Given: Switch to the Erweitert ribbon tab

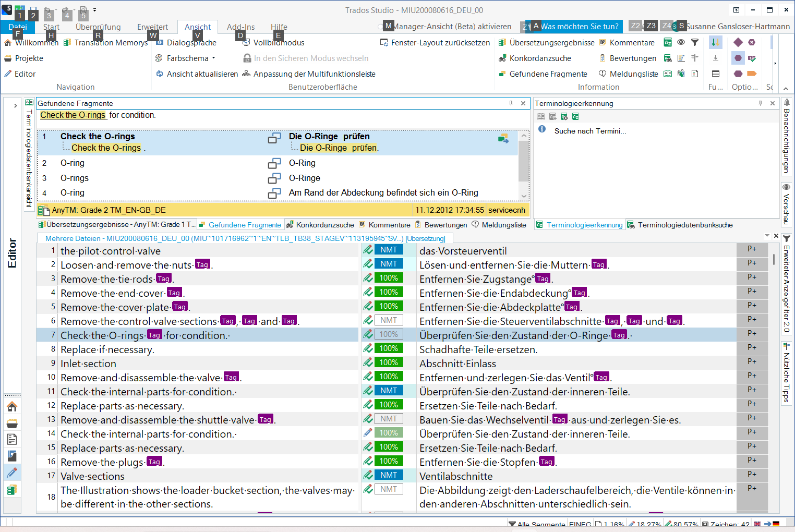Looking at the screenshot, I should click(x=152, y=27).
